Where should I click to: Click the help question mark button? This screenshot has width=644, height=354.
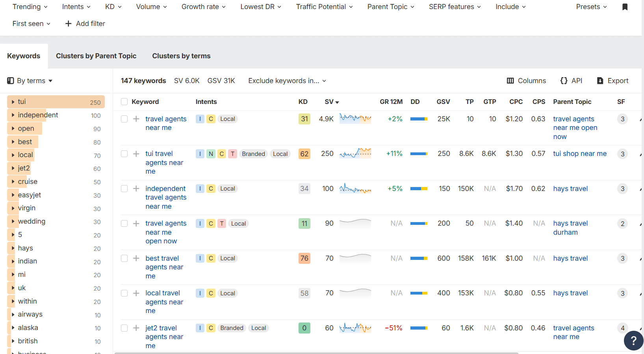pos(633,341)
